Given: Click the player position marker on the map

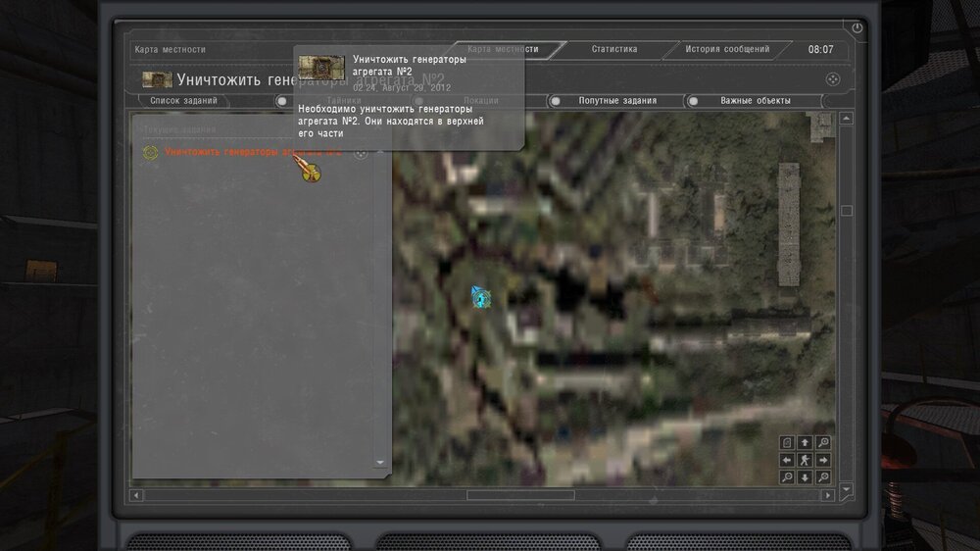Looking at the screenshot, I should (x=479, y=297).
